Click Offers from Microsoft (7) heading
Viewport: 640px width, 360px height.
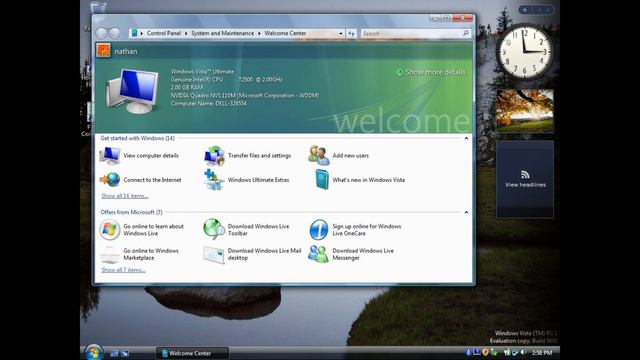coord(131,212)
